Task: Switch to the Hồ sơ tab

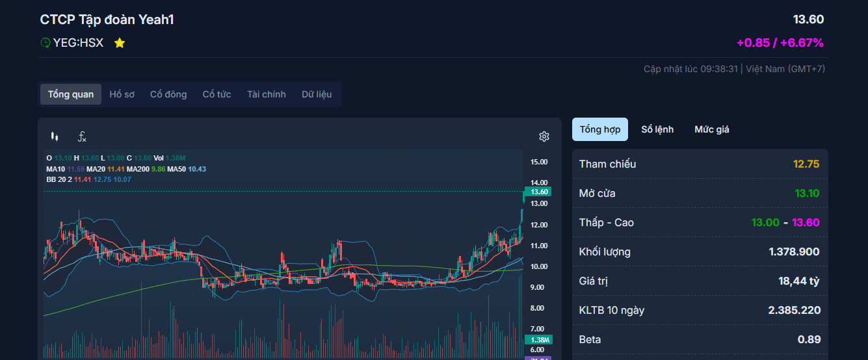Action: point(122,94)
